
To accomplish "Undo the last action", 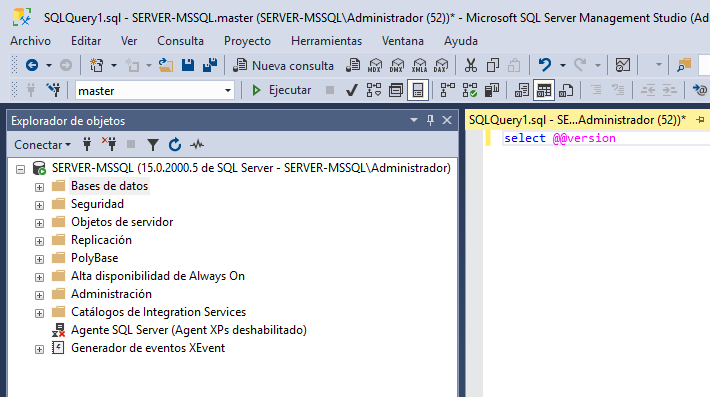I will (545, 66).
